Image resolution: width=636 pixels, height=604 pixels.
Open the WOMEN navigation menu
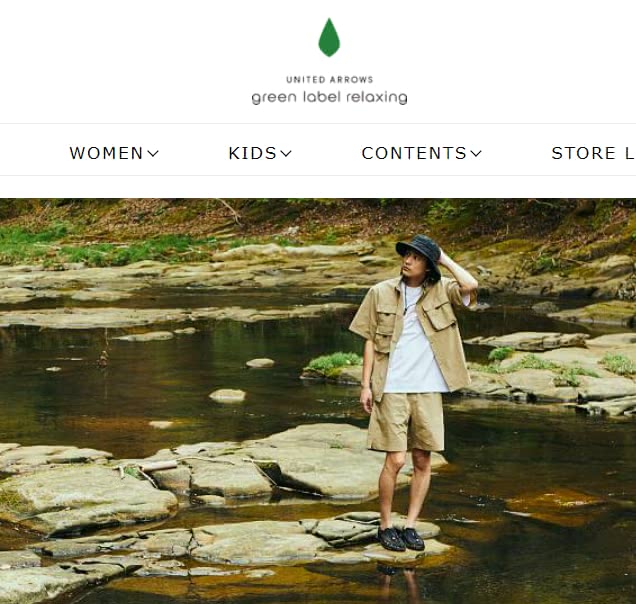click(106, 153)
